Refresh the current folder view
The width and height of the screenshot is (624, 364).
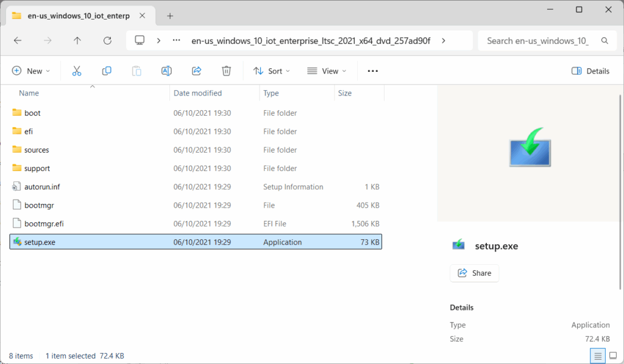tap(107, 41)
